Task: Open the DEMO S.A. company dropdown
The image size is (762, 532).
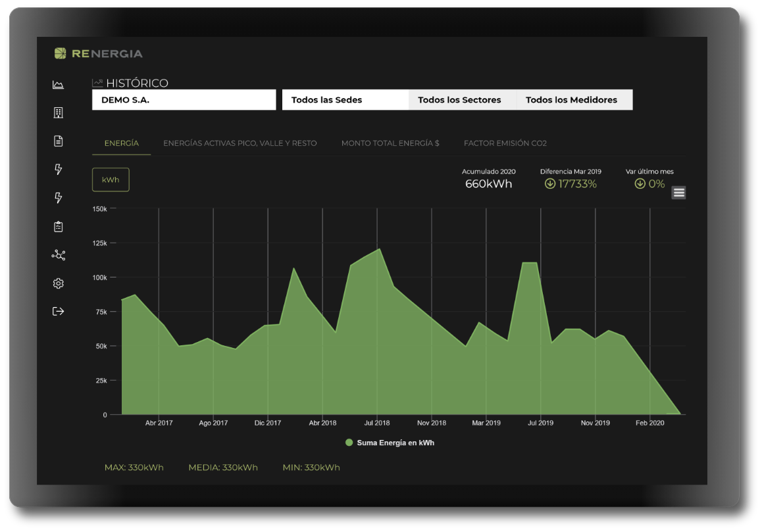Action: [x=184, y=100]
